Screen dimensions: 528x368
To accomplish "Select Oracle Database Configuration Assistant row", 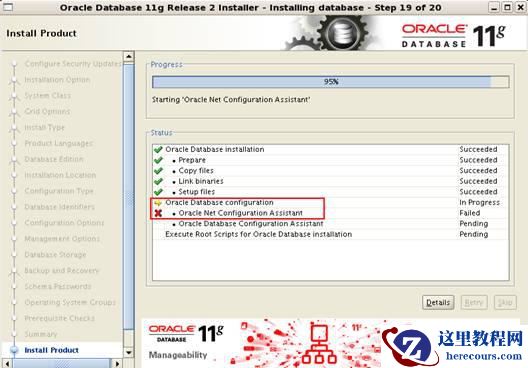I will [x=331, y=224].
